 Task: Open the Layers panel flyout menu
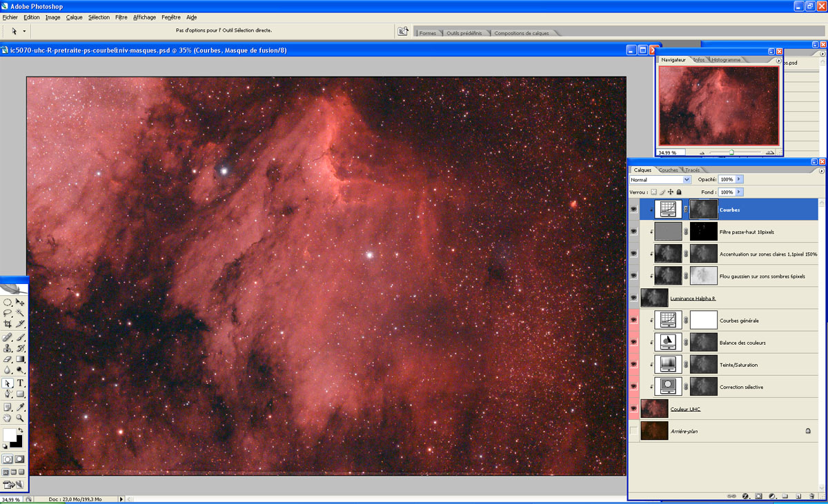(821, 170)
